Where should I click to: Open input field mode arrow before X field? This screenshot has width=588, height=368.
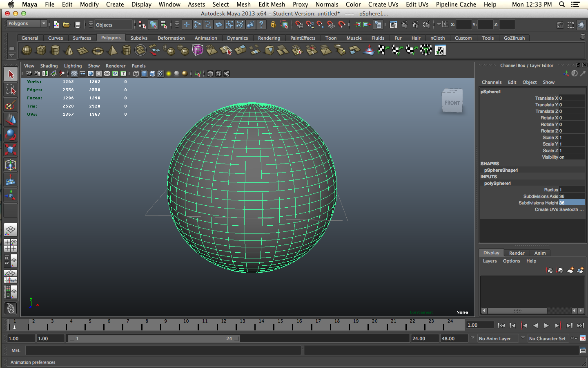(439, 24)
